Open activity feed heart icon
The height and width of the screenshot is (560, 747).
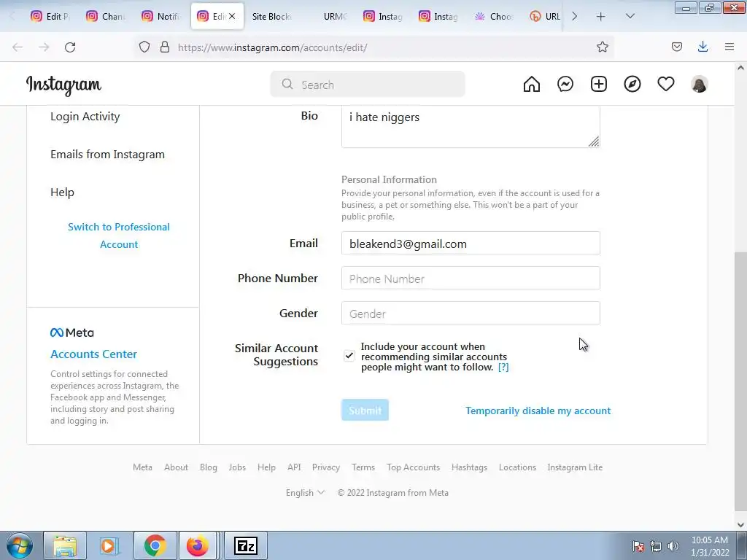pyautogui.click(x=665, y=85)
